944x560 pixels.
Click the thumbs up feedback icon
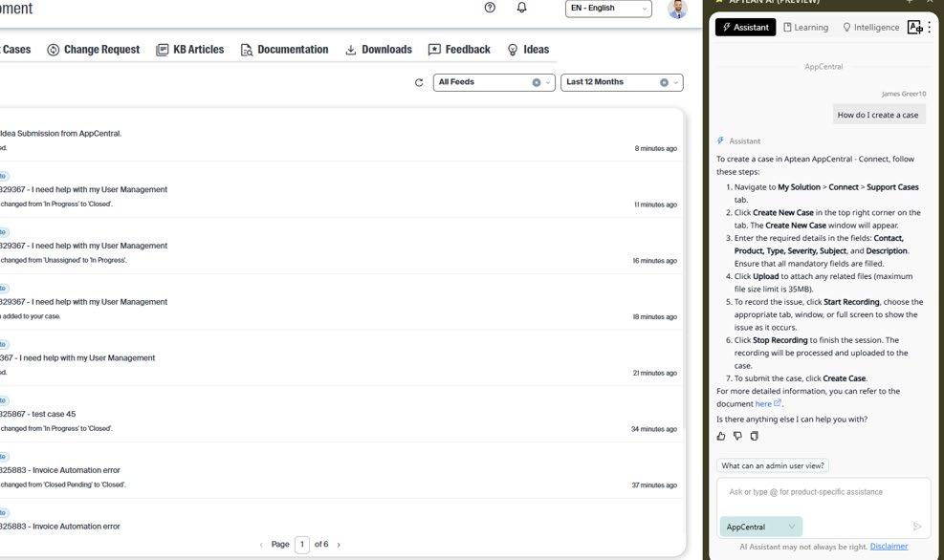[721, 436]
